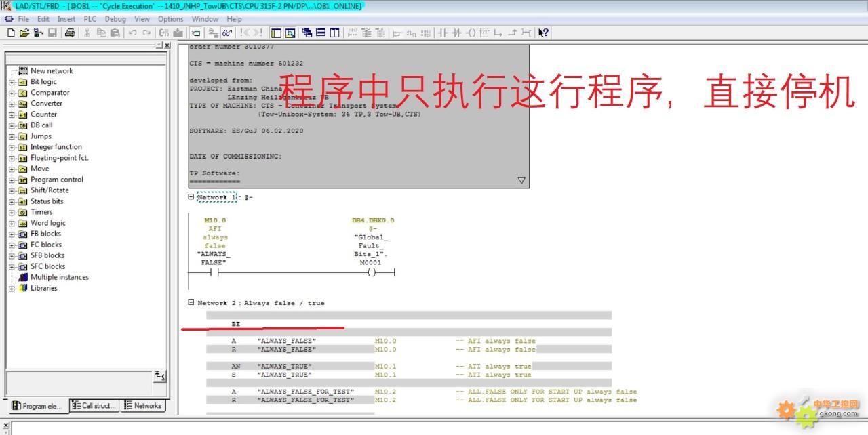Click the M10.0 ALWAYS_FALSE contact
This screenshot has height=435, width=868.
215,272
